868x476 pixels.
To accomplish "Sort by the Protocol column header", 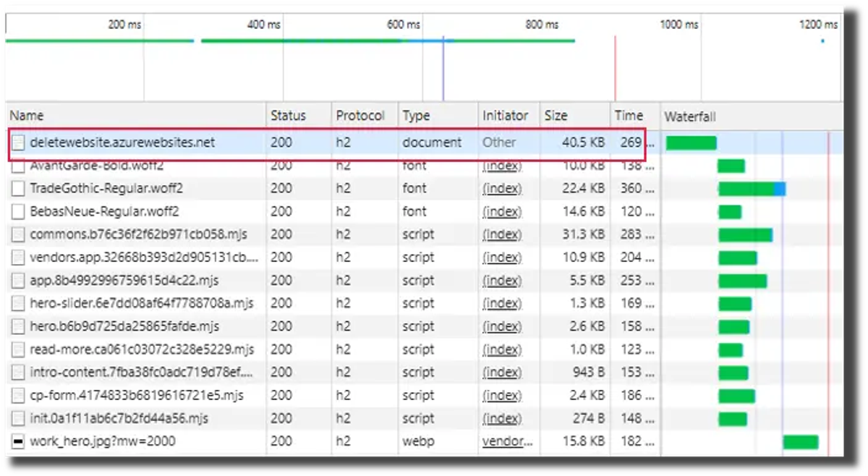I will (x=364, y=116).
